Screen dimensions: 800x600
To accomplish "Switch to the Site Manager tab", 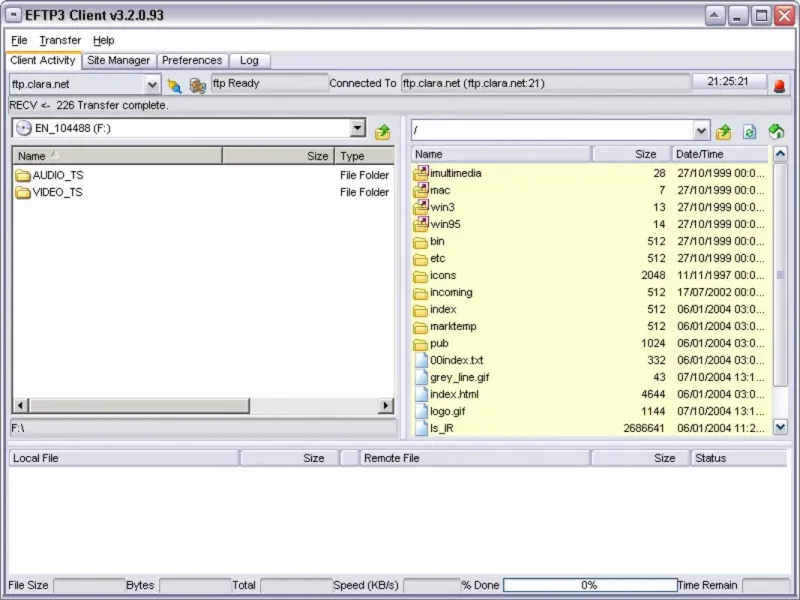I will pyautogui.click(x=118, y=60).
